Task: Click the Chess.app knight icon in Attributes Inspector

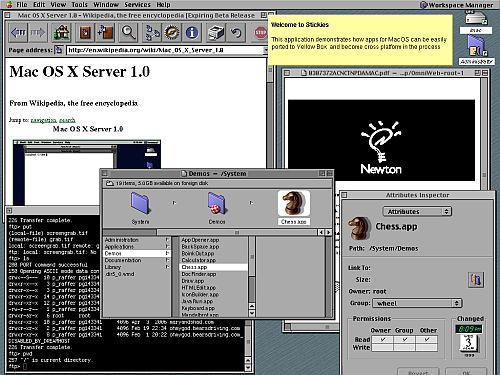Action: click(x=359, y=228)
